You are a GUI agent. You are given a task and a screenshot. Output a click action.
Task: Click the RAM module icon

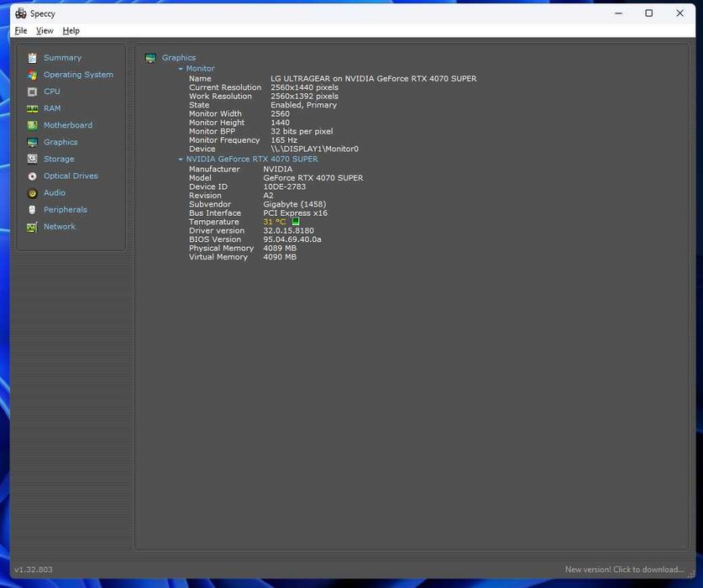click(x=32, y=108)
